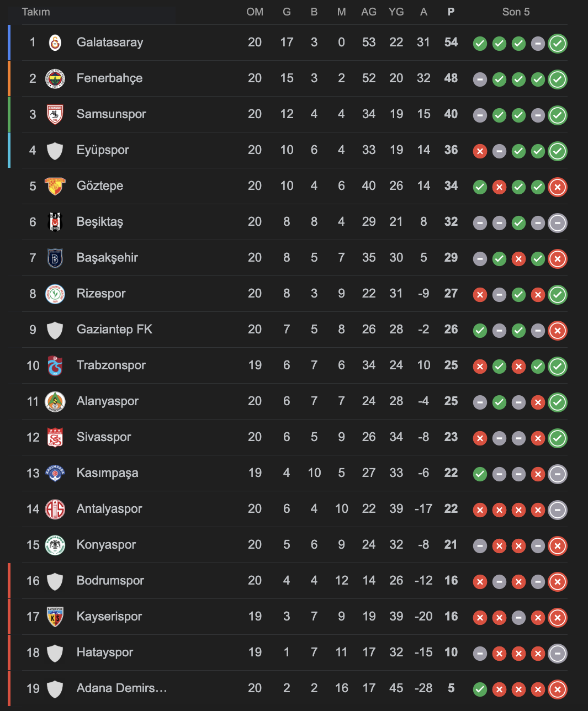Image resolution: width=588 pixels, height=711 pixels.
Task: Click the Alanyaspor club logo
Action: 55,401
